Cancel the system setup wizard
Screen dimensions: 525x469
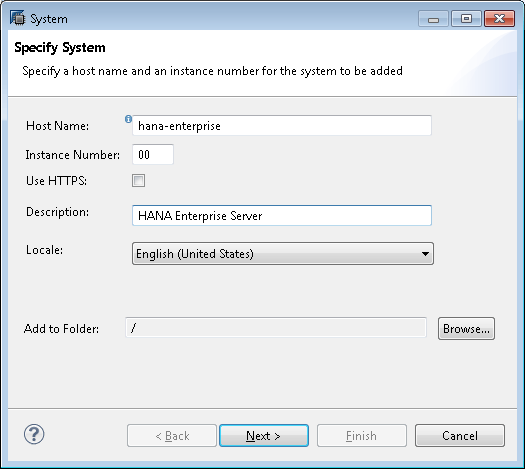460,436
